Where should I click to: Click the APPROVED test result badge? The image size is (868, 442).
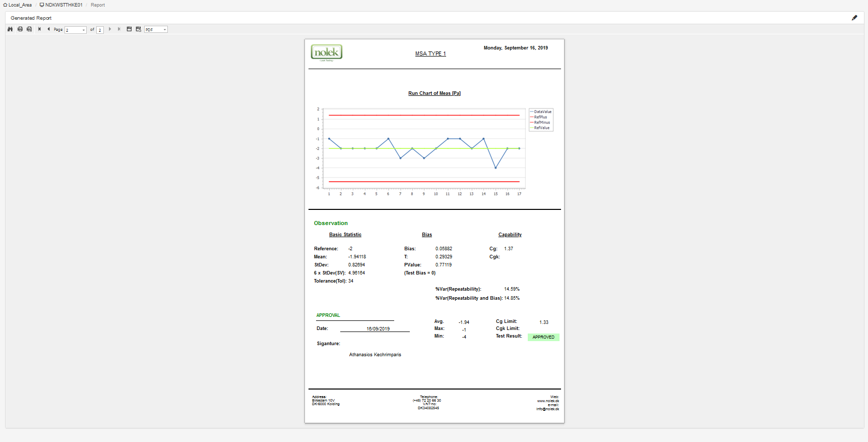(543, 337)
